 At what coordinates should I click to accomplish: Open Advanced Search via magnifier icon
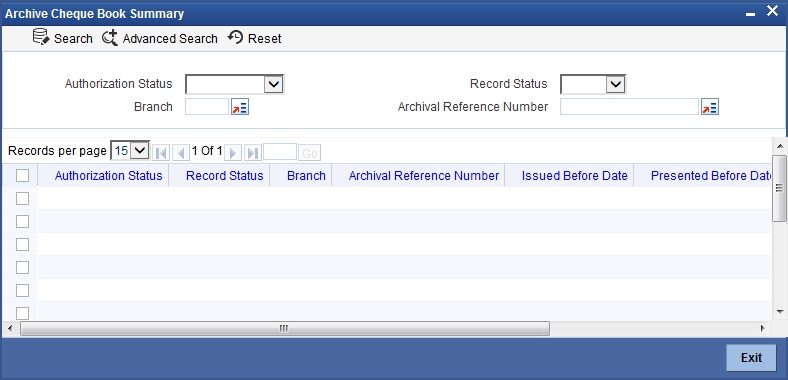pyautogui.click(x=110, y=38)
